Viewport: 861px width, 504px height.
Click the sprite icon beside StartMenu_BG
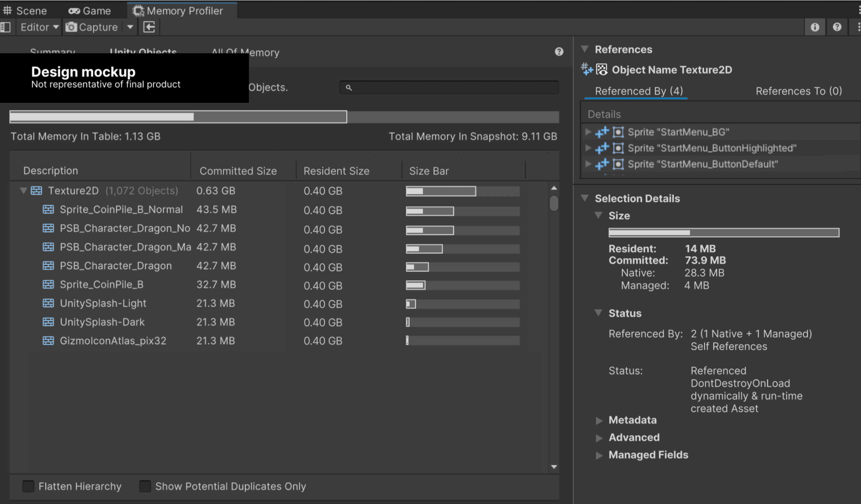618,132
